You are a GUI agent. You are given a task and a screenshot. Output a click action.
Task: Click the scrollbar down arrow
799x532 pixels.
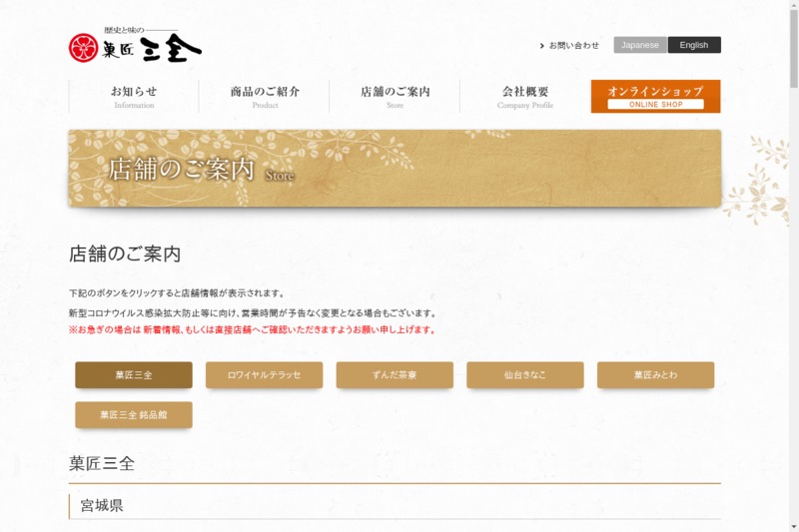792,526
